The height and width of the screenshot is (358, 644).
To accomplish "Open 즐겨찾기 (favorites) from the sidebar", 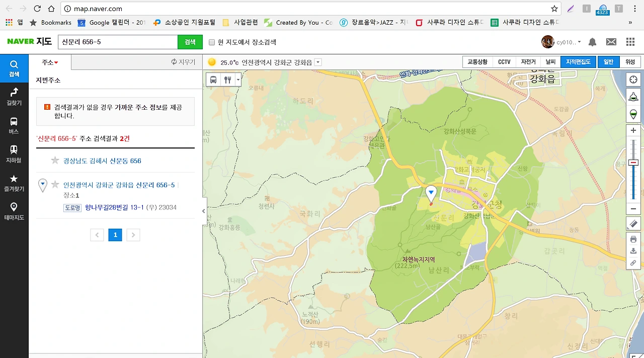I will click(x=14, y=182).
